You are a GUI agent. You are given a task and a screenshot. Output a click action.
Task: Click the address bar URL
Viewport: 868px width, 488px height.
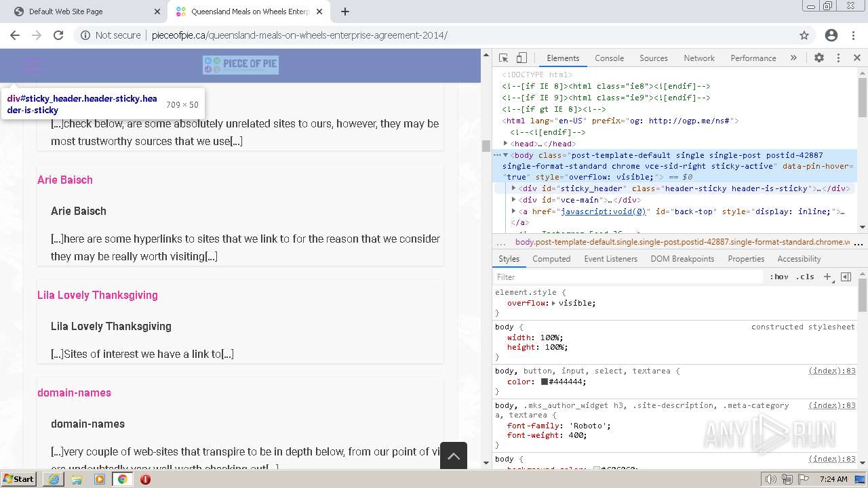299,35
